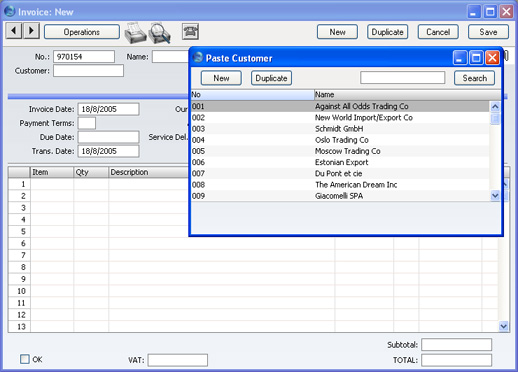Image resolution: width=518 pixels, height=372 pixels.
Task: Click Duplicate in the Invoice window
Action: click(x=387, y=32)
